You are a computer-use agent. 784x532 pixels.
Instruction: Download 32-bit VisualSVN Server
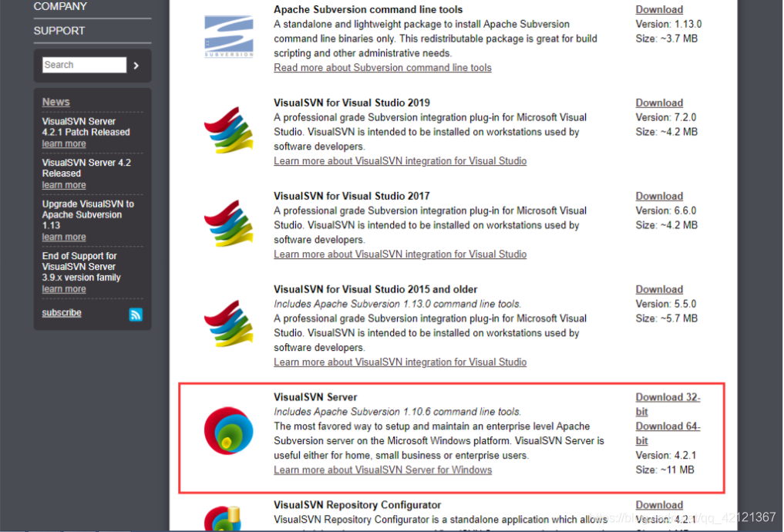coord(668,405)
